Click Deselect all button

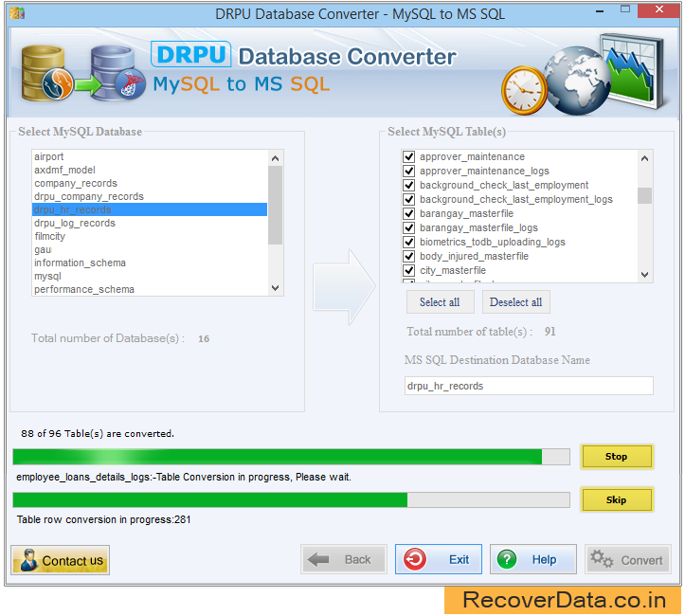(x=516, y=302)
